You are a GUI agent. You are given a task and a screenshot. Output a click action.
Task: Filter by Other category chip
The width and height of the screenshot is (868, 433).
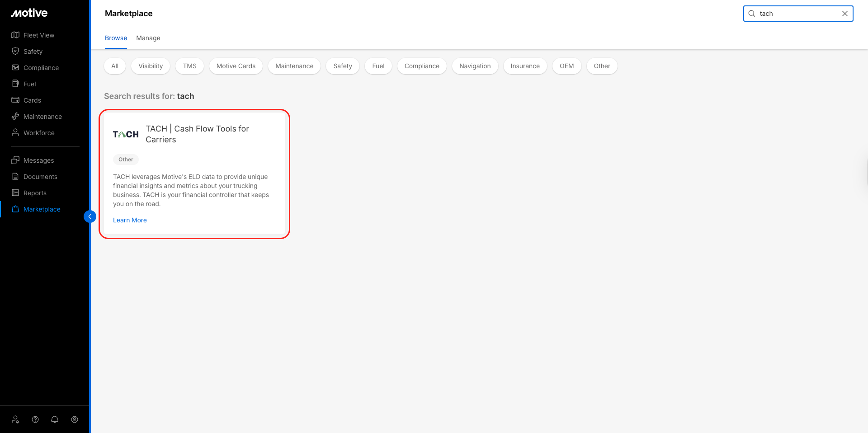pyautogui.click(x=602, y=66)
